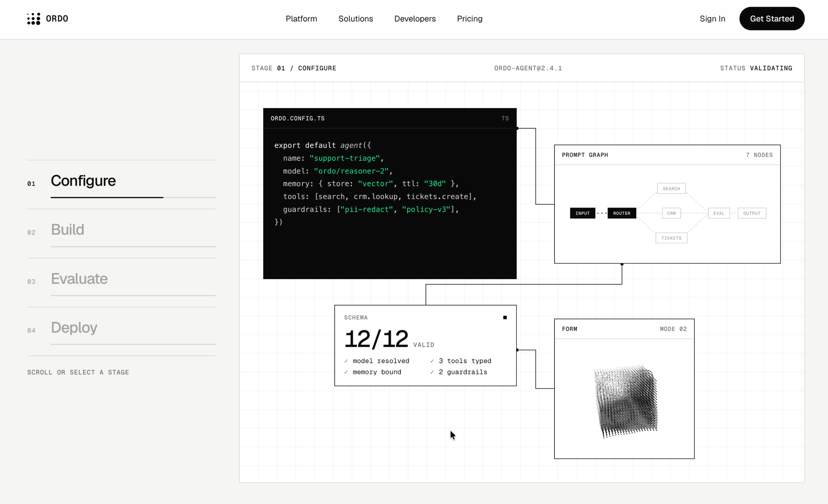Click the ORDO dotted logo icon
This screenshot has height=504, width=828.
pyautogui.click(x=34, y=19)
